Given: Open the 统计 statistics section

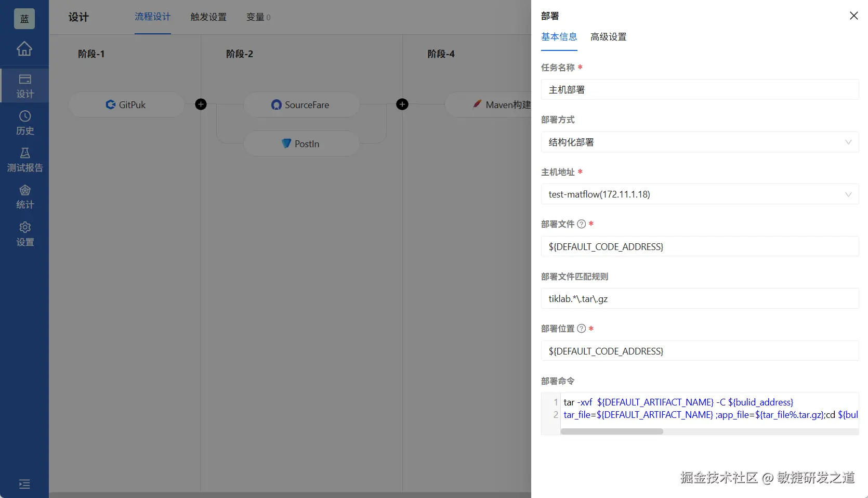Looking at the screenshot, I should 24,197.
